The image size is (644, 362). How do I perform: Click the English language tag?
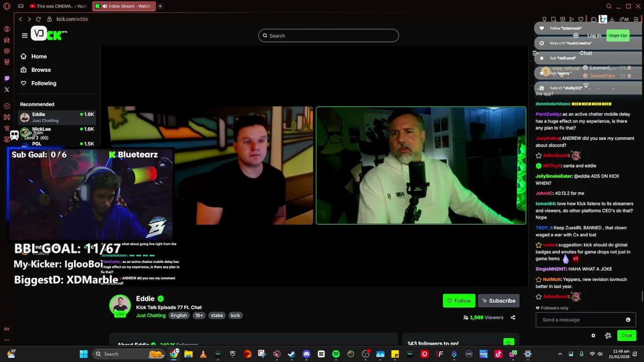pos(179,315)
